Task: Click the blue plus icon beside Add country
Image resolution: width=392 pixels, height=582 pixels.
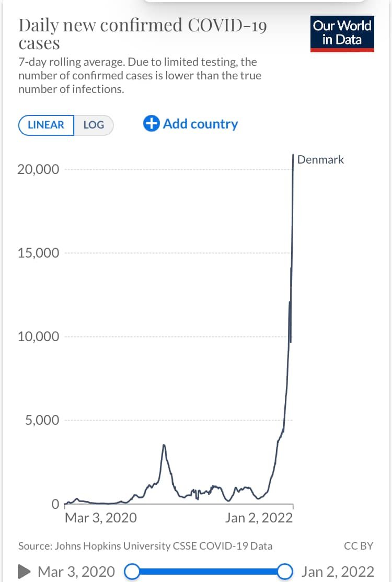Action: [151, 124]
